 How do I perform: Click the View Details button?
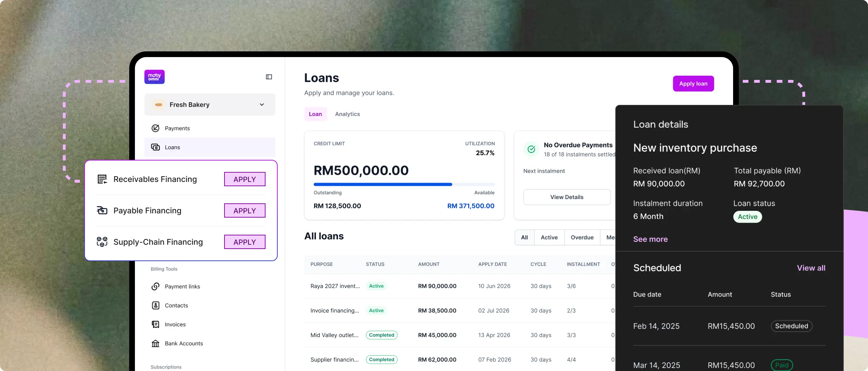pyautogui.click(x=567, y=197)
